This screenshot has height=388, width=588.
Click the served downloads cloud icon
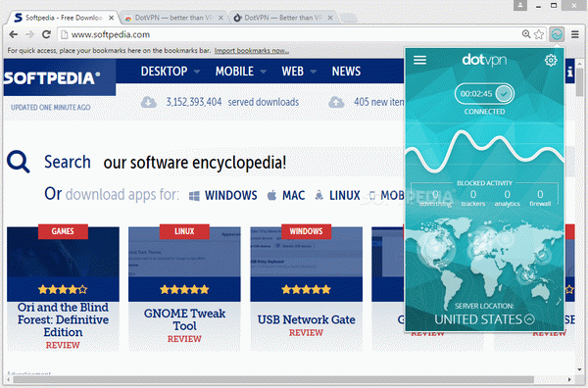[x=149, y=102]
